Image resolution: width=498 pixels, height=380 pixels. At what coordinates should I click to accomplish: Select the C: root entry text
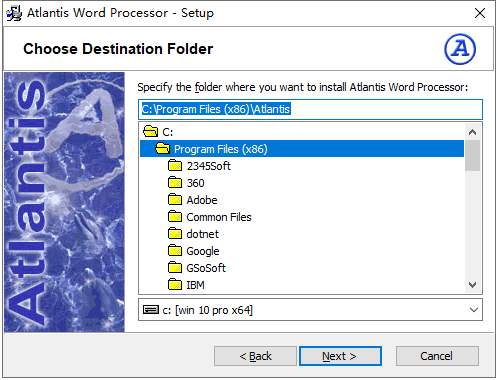coord(168,132)
